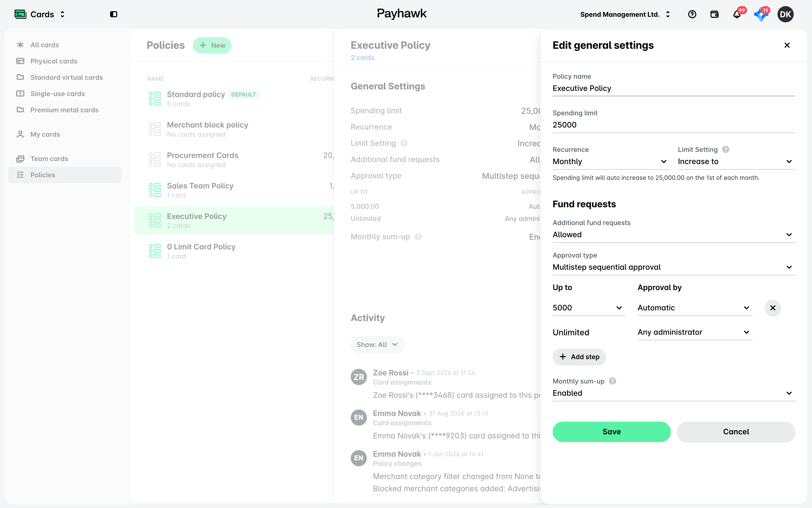
Task: Open Show: All activity filter
Action: (x=378, y=345)
